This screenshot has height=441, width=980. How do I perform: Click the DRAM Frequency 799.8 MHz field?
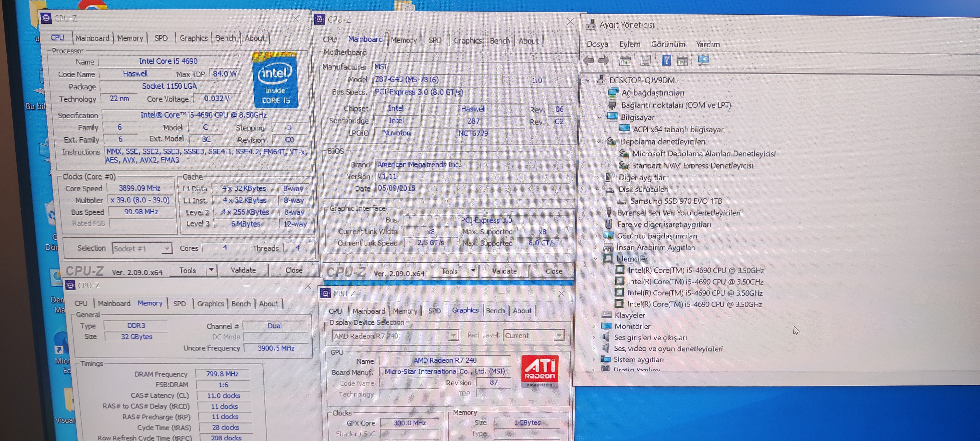[x=222, y=374]
